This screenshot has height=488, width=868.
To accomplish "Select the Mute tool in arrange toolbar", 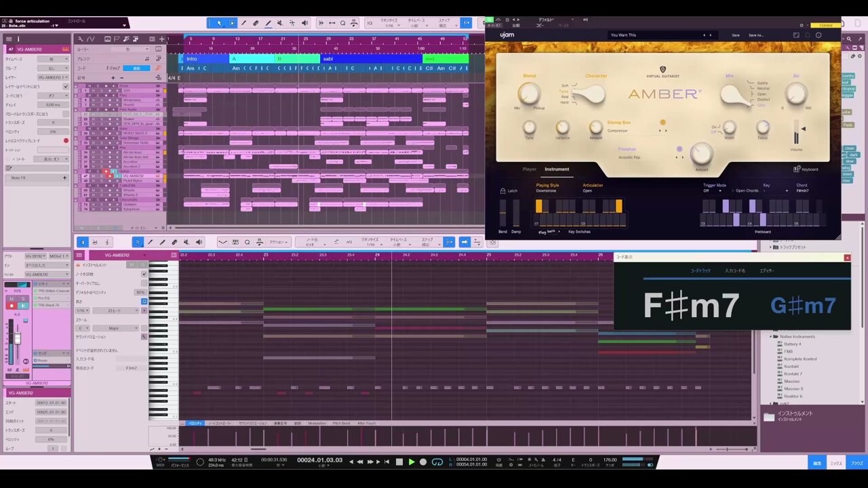I will coord(280,23).
